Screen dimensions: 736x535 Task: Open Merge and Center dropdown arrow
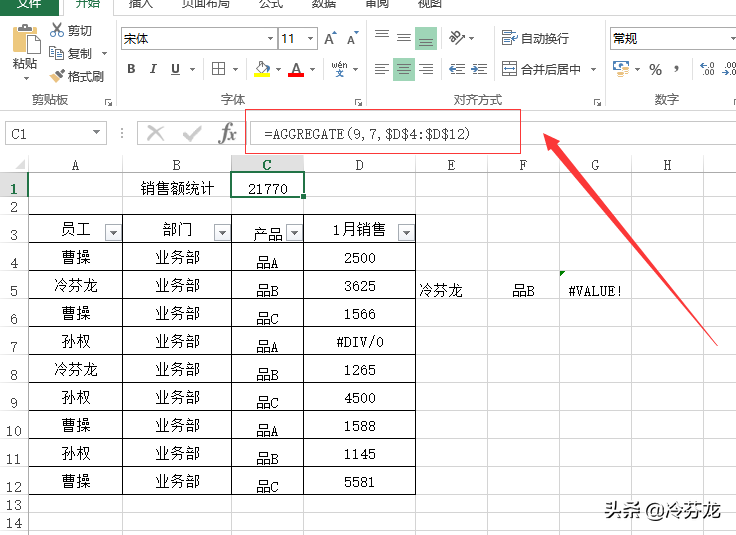point(593,69)
